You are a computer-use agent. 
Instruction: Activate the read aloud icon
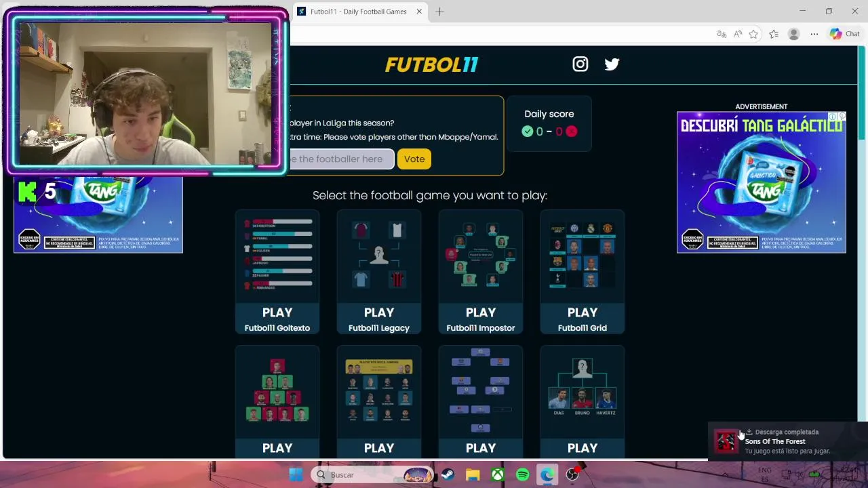pos(738,34)
